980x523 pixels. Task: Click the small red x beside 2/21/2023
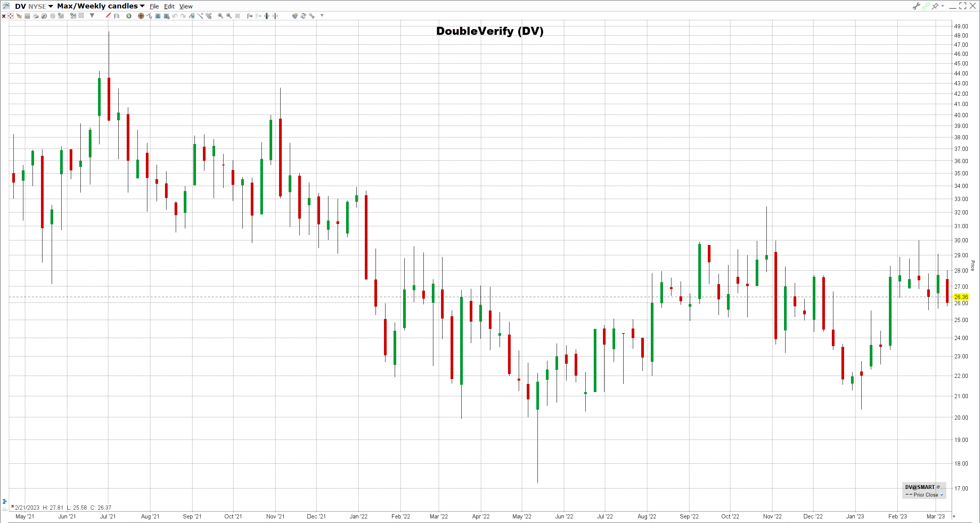[13, 507]
